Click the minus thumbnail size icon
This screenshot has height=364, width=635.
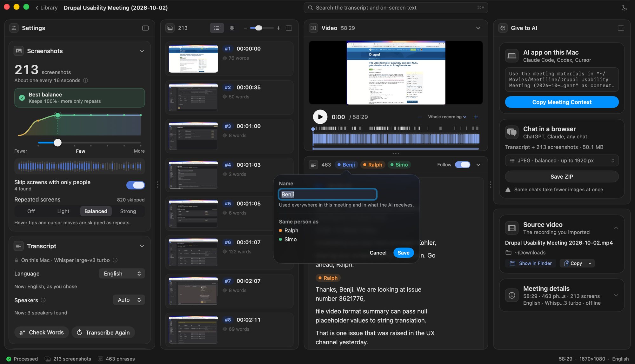click(245, 28)
